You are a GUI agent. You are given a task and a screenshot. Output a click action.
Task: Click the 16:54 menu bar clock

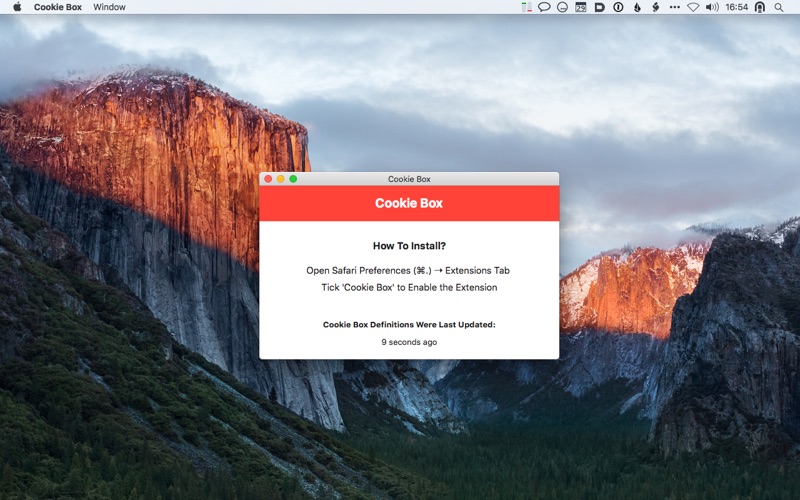(736, 7)
